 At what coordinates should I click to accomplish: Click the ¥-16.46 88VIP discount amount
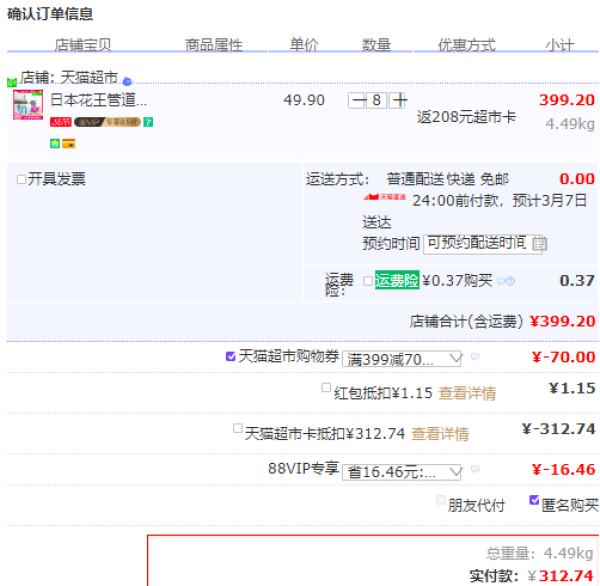pyautogui.click(x=564, y=469)
